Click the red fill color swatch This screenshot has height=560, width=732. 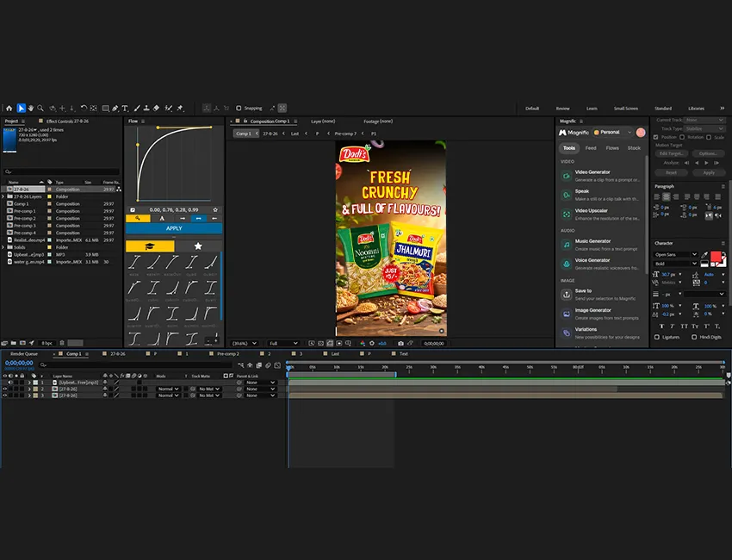click(715, 257)
